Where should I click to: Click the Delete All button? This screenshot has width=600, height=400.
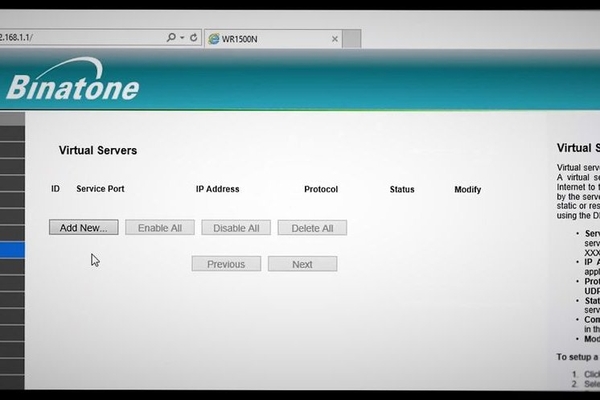pyautogui.click(x=312, y=228)
